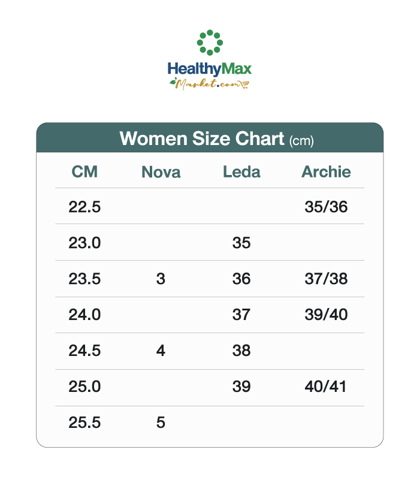Click Leda size 39 cell
The height and width of the screenshot is (504, 420).
coord(241,387)
